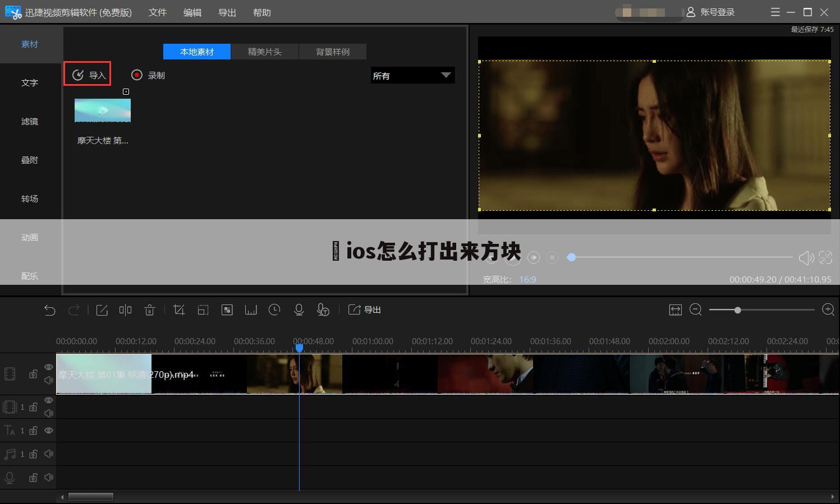Open the 文件 menu
This screenshot has height=504, width=840.
[x=158, y=12]
